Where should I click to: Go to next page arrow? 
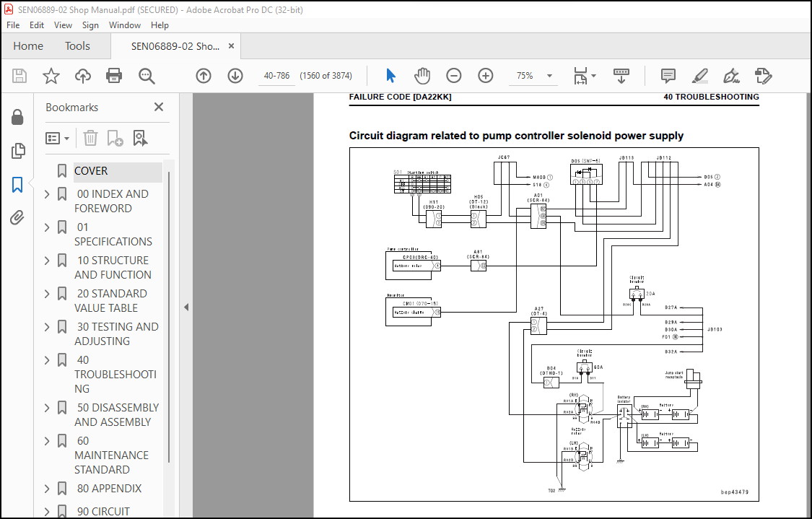coord(235,76)
